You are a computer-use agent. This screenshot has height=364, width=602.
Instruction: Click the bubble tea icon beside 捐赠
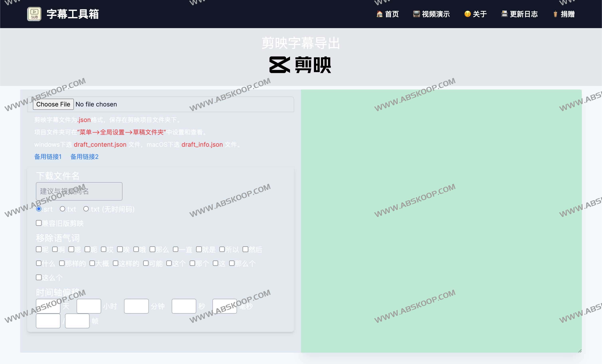point(555,14)
